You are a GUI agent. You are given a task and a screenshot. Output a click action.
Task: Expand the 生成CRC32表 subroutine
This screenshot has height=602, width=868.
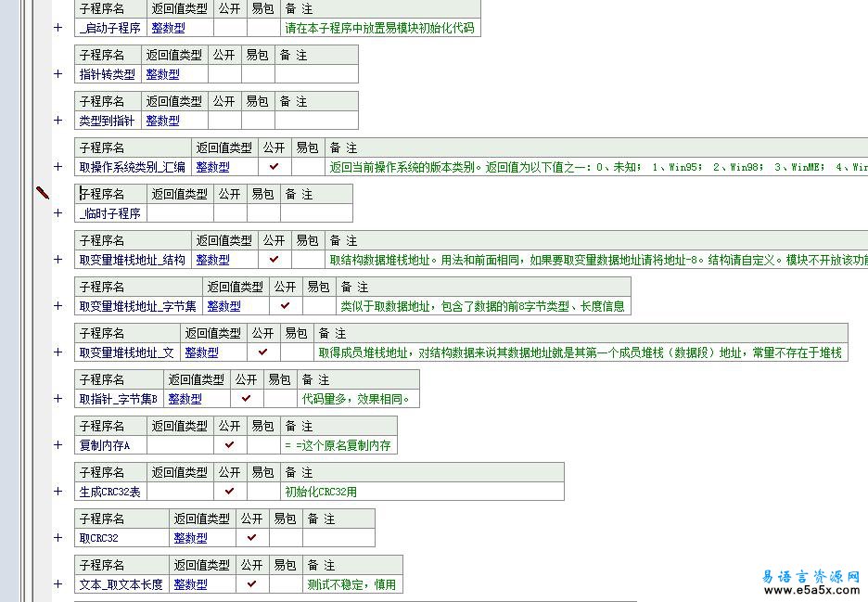[58, 492]
